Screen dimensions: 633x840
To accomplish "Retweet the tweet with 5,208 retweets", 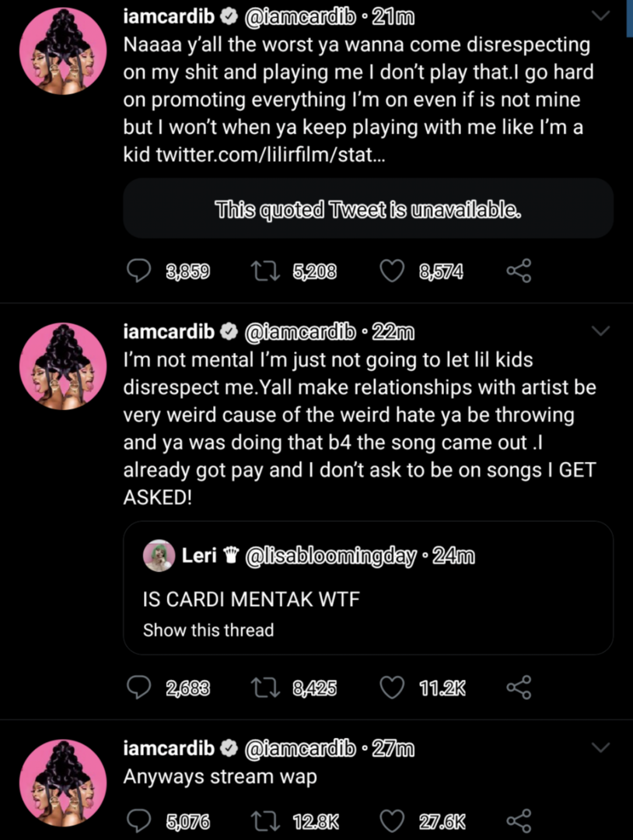I will (266, 271).
